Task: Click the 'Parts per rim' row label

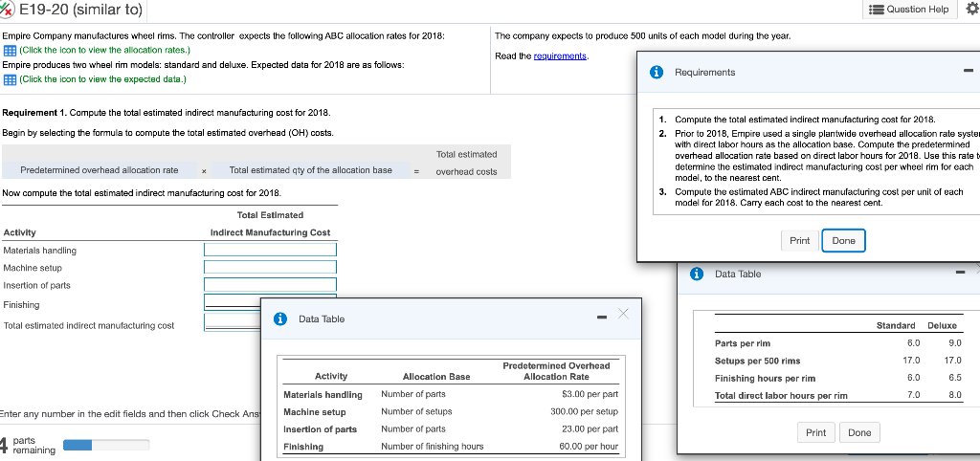Action: point(743,343)
